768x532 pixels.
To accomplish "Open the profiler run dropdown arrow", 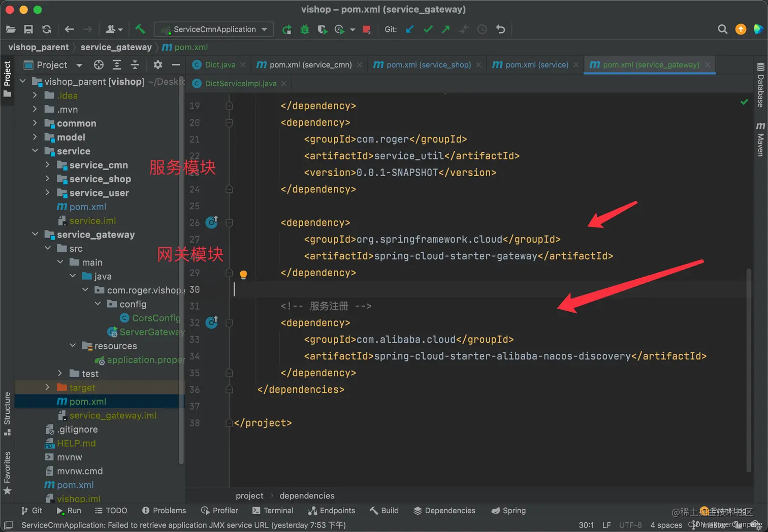I will (x=353, y=29).
